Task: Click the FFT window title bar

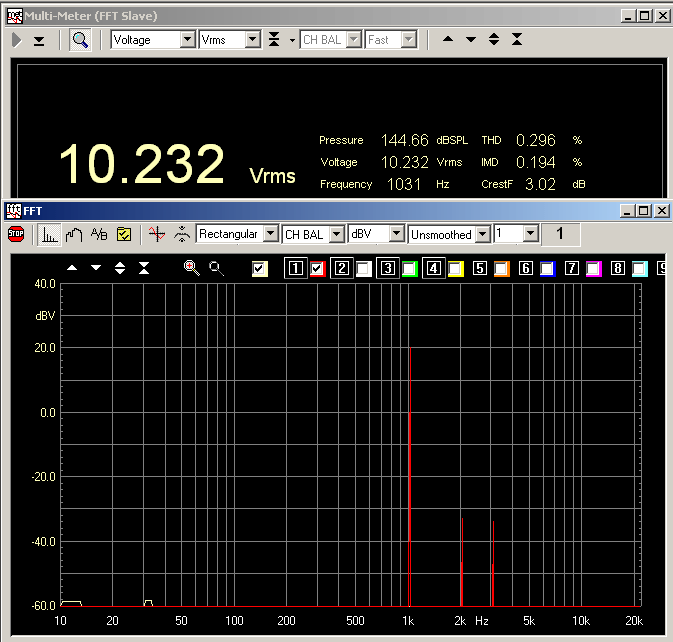Action: [x=300, y=211]
